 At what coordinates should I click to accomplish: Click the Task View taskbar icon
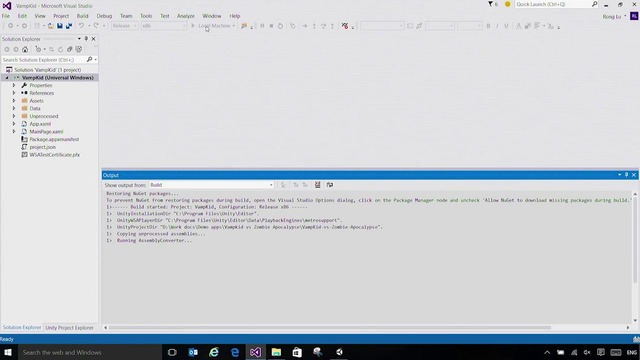pos(172,352)
